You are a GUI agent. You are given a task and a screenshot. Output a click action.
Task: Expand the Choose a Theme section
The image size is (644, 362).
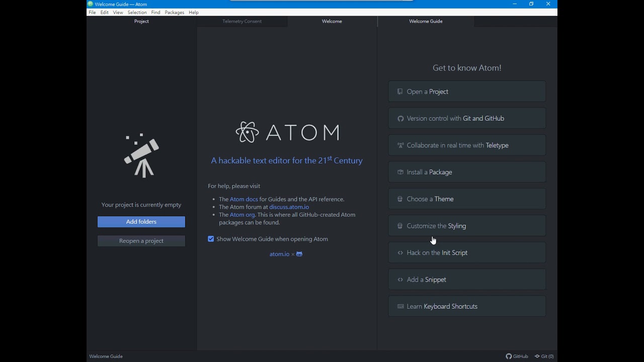click(x=467, y=199)
